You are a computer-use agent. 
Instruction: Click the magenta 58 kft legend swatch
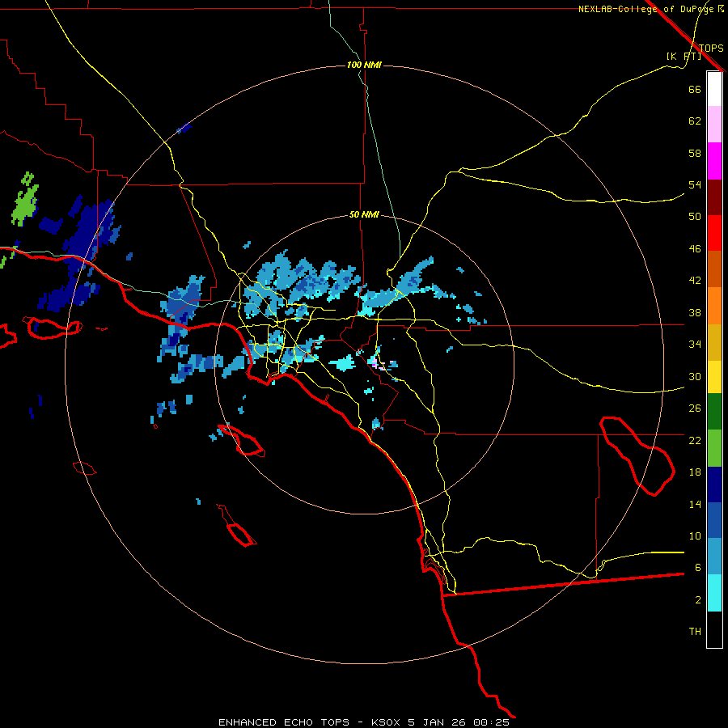click(x=713, y=161)
